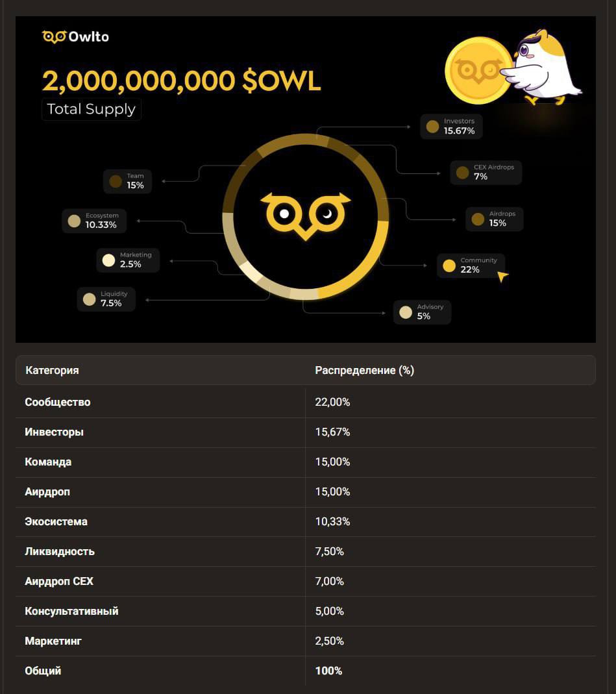Click the Marketing 2.5% color dot
616x694 pixels.
[108, 260]
